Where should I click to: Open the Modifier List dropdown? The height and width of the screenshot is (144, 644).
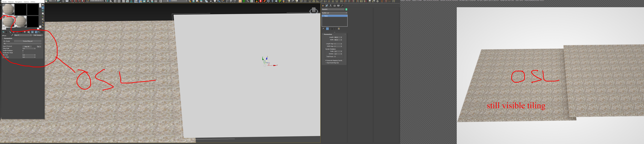tap(335, 13)
